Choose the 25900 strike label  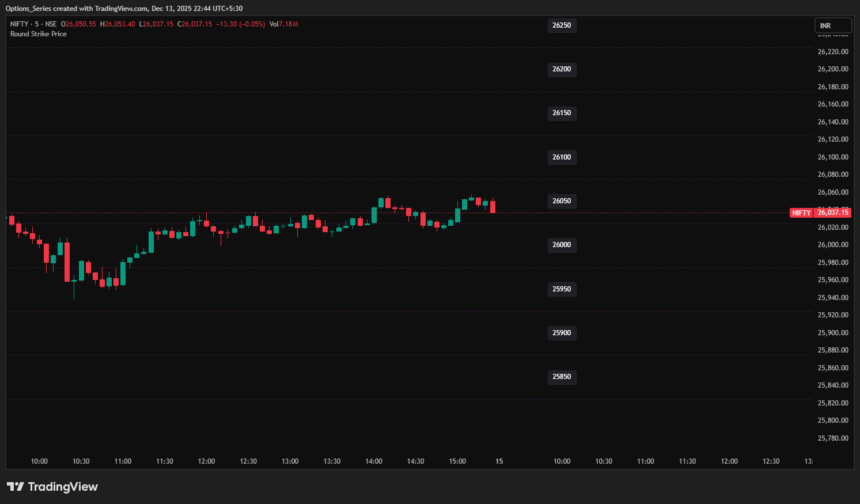coord(562,333)
